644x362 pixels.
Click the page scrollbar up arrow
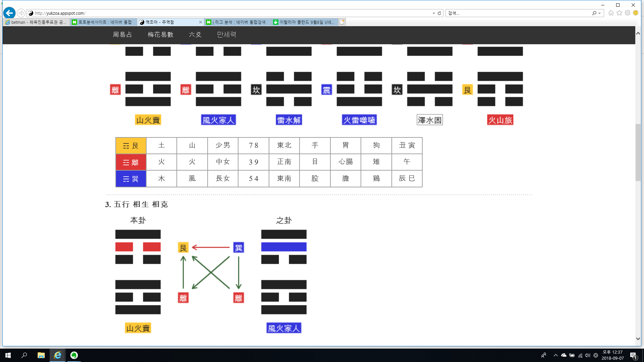tap(638, 34)
